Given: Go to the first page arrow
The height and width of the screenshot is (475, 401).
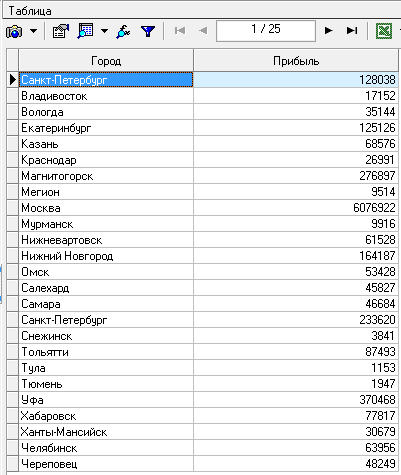Looking at the screenshot, I should pos(180,31).
